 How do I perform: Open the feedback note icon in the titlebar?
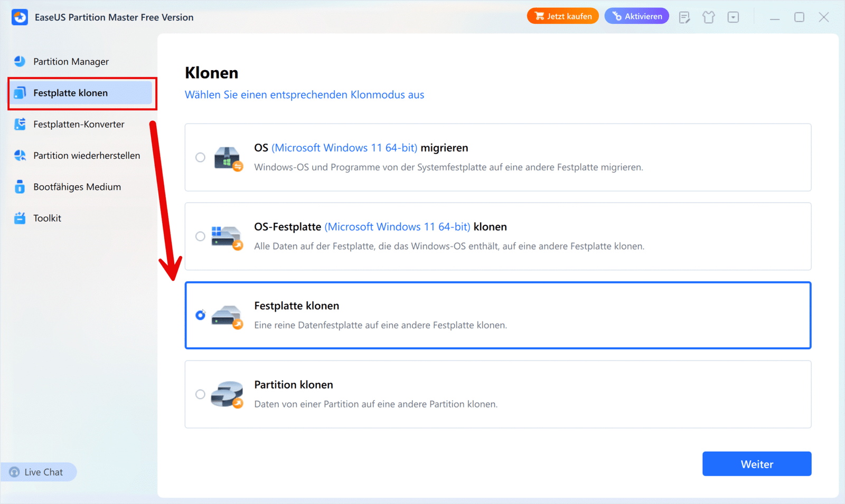684,17
